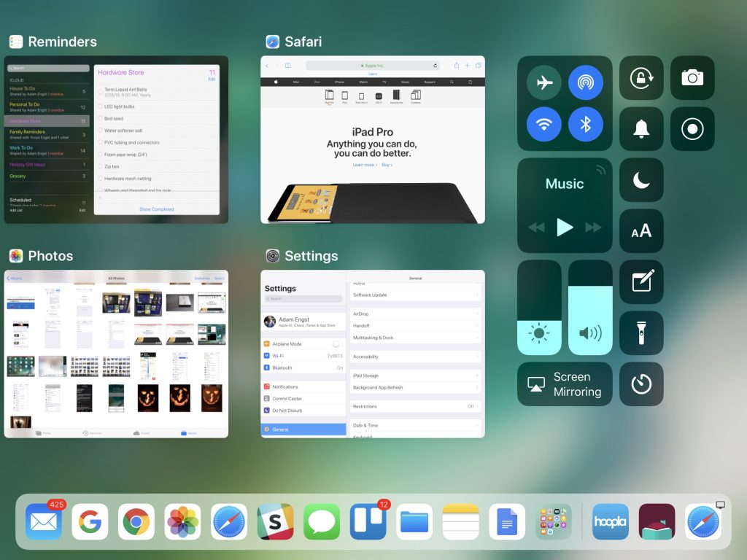Image resolution: width=747 pixels, height=560 pixels.
Task: Open Screen Mirroring
Action: [x=565, y=384]
